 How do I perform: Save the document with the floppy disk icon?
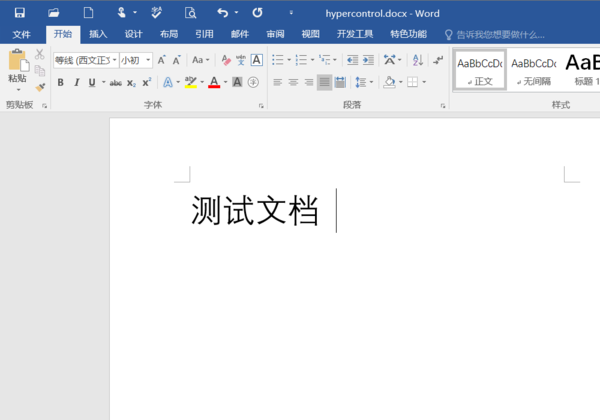click(x=20, y=13)
